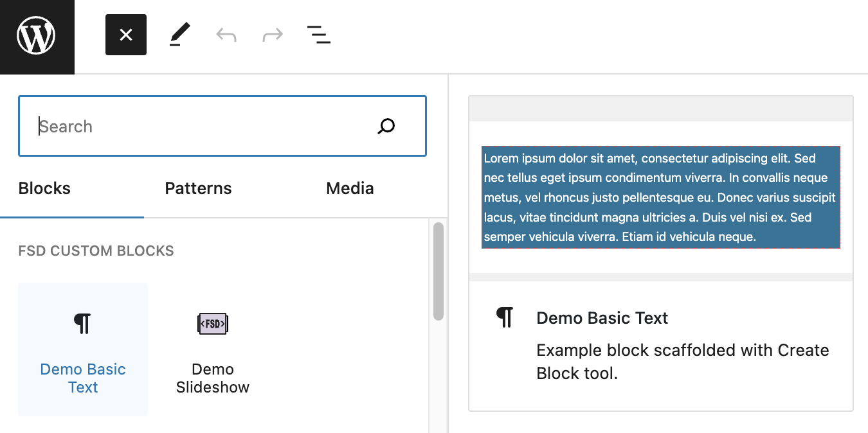Click the WordPress logo icon
868x433 pixels.
[37, 36]
